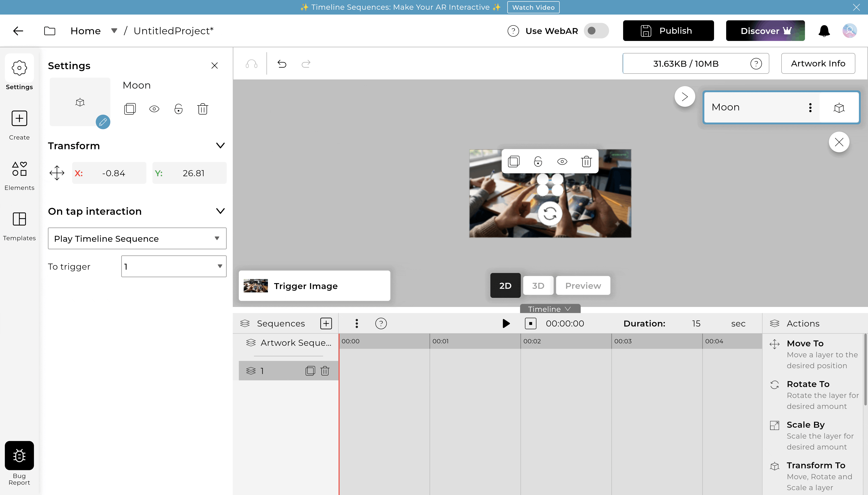Switch to 2D view
868x495 pixels.
[505, 286]
